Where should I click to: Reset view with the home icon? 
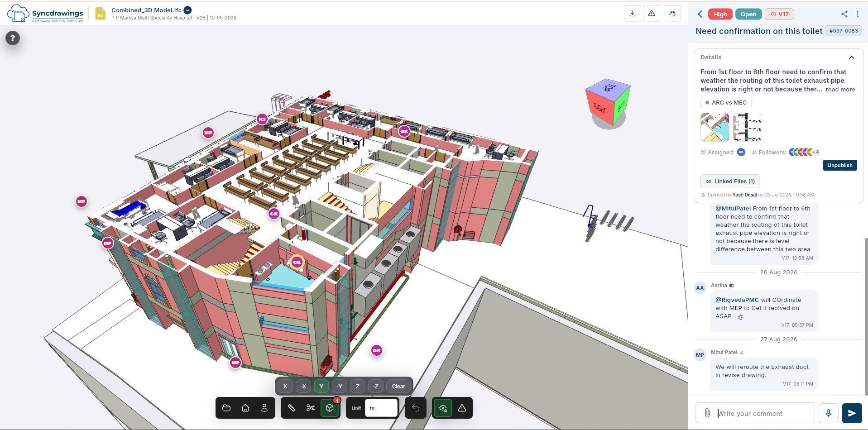[x=245, y=408]
